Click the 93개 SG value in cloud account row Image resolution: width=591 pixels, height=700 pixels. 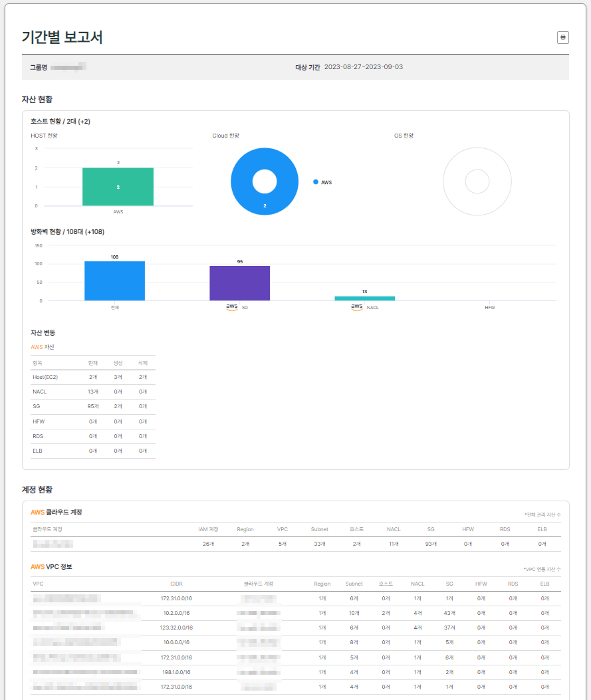(431, 544)
